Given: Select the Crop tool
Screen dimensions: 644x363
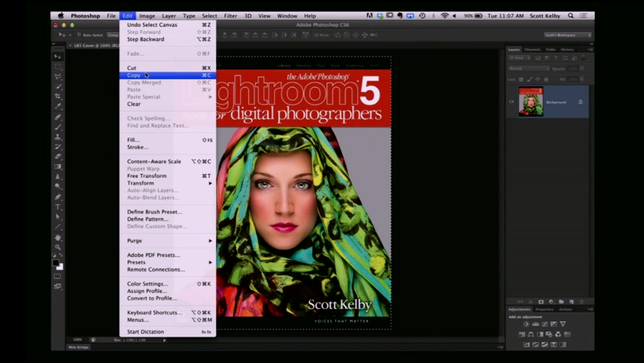Looking at the screenshot, I should 57,97.
